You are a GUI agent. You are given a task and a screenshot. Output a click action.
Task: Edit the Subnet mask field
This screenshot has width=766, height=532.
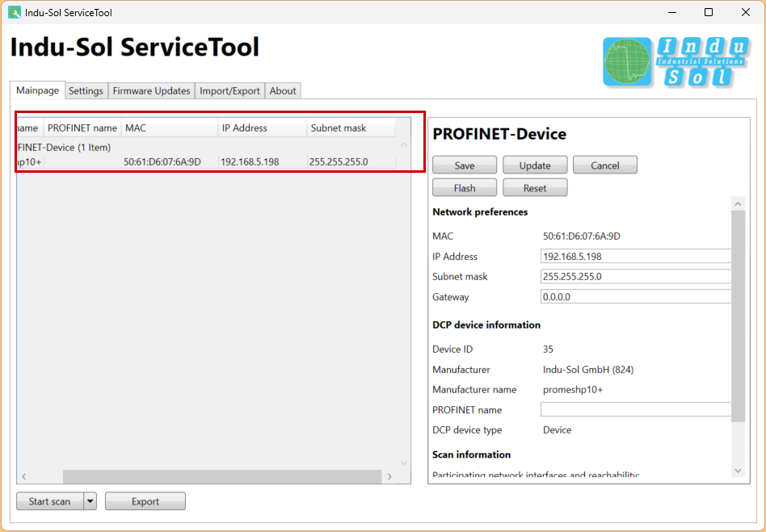click(x=636, y=276)
